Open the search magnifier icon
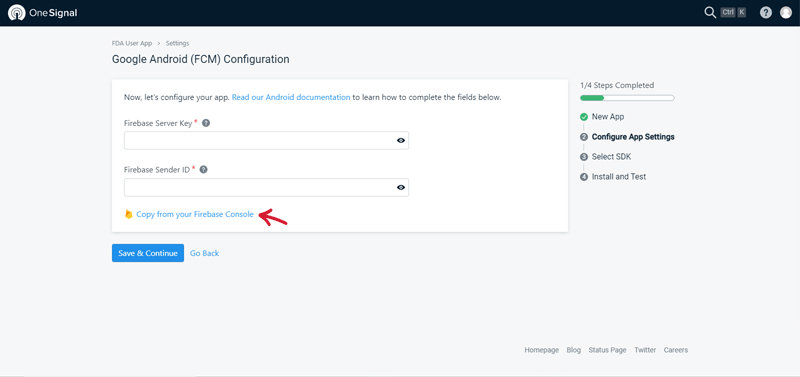The height and width of the screenshot is (377, 800). (710, 13)
